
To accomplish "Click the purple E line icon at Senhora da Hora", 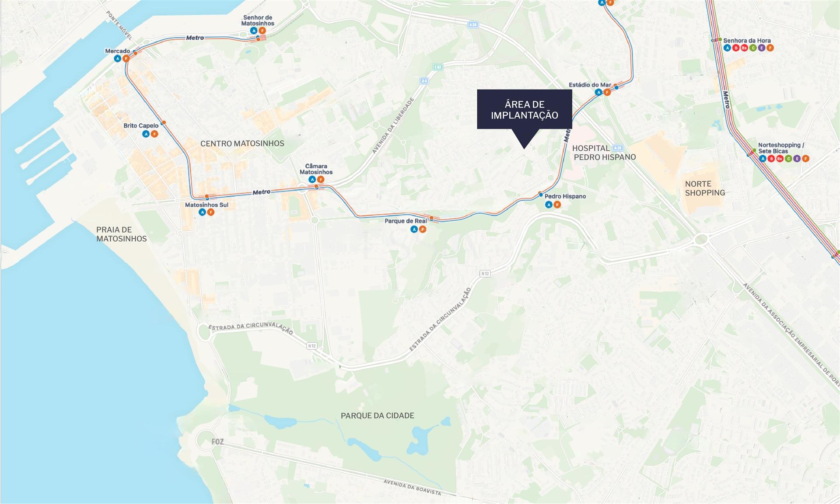I will tap(762, 48).
